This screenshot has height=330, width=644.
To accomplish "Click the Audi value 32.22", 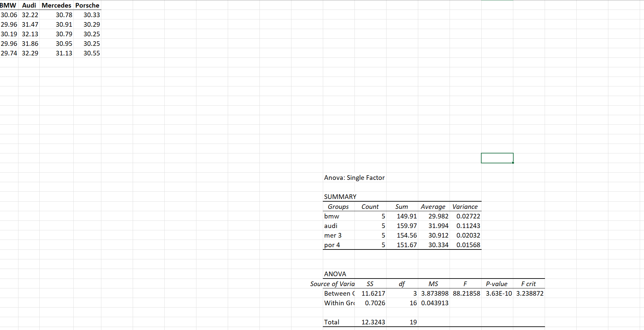I will click(x=29, y=15).
